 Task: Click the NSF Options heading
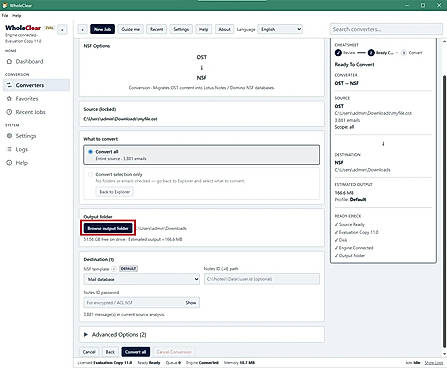pos(97,46)
